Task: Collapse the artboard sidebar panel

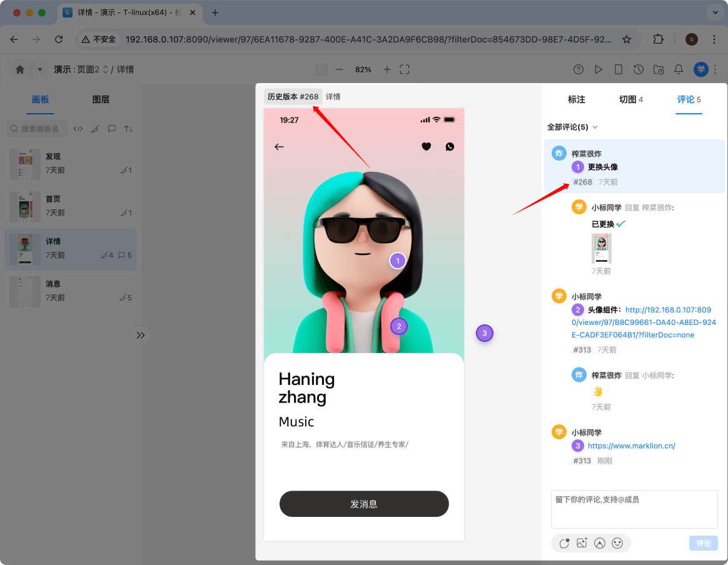Action: 140,336
